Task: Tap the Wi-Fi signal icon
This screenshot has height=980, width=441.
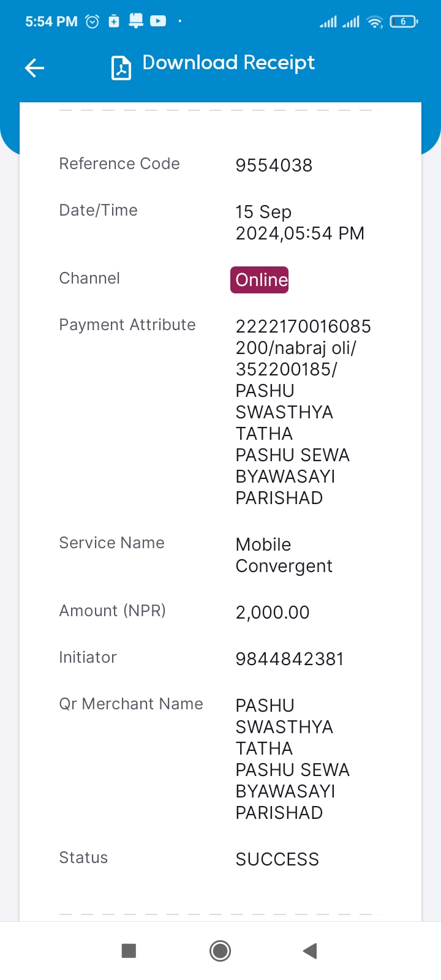Action: pos(374,22)
